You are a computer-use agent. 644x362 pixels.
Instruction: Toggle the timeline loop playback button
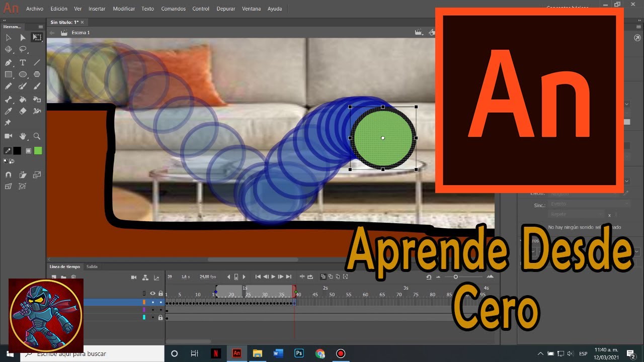coord(310,277)
